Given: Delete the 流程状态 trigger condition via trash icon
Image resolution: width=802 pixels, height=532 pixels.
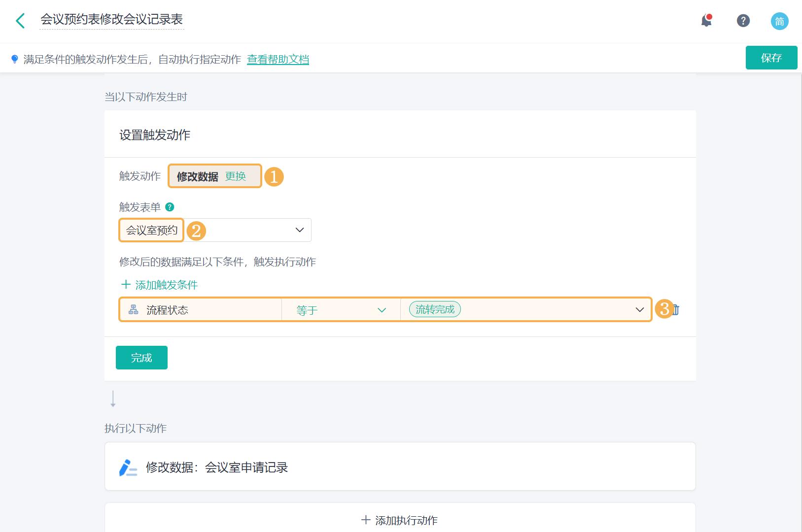Looking at the screenshot, I should point(675,310).
